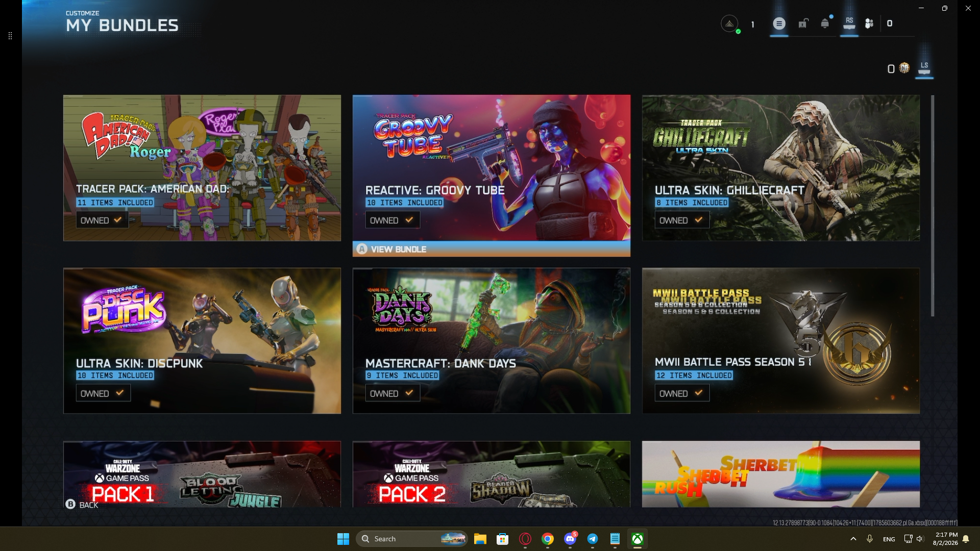This screenshot has width=980, height=551.
Task: Open MWII Battle Pass Season 5 bundle
Action: 781,341
